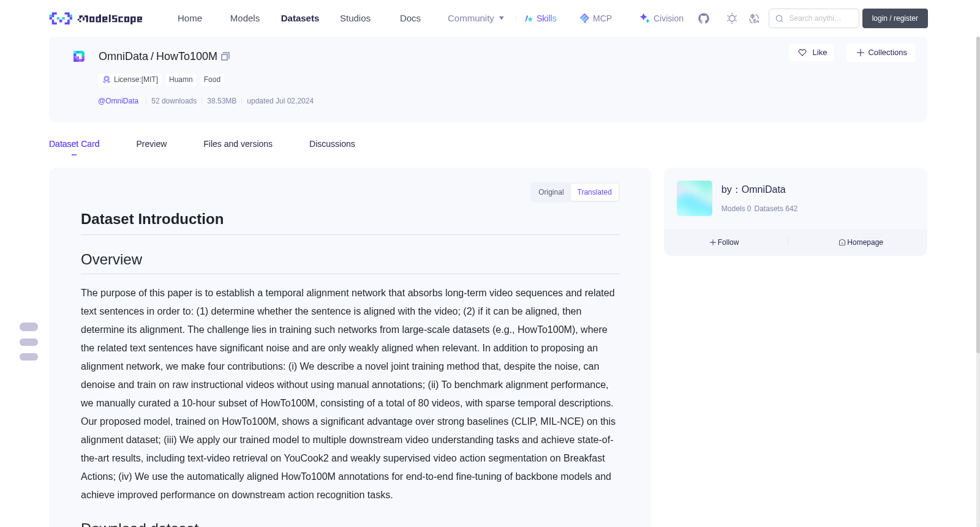Focus the search input field
This screenshot has height=527, width=980.
click(814, 18)
